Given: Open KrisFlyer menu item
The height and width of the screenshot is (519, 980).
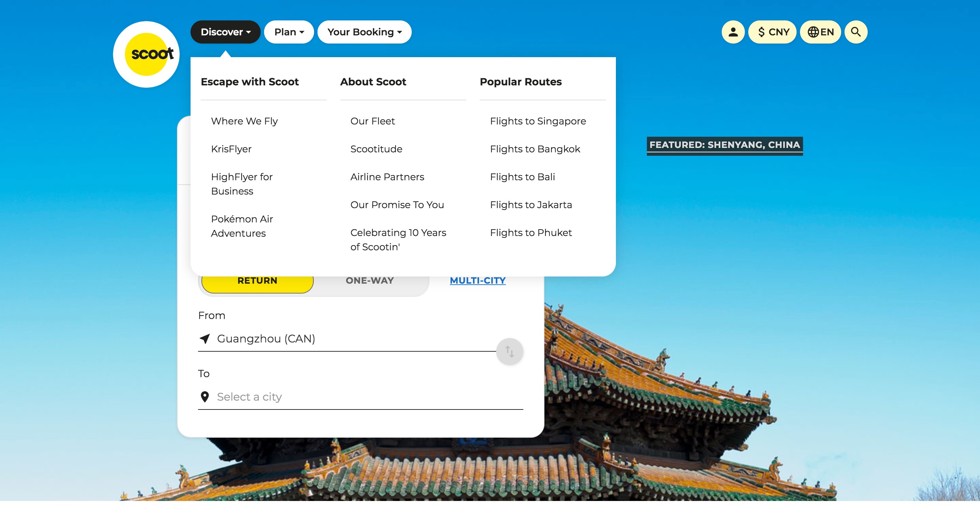Looking at the screenshot, I should [231, 149].
